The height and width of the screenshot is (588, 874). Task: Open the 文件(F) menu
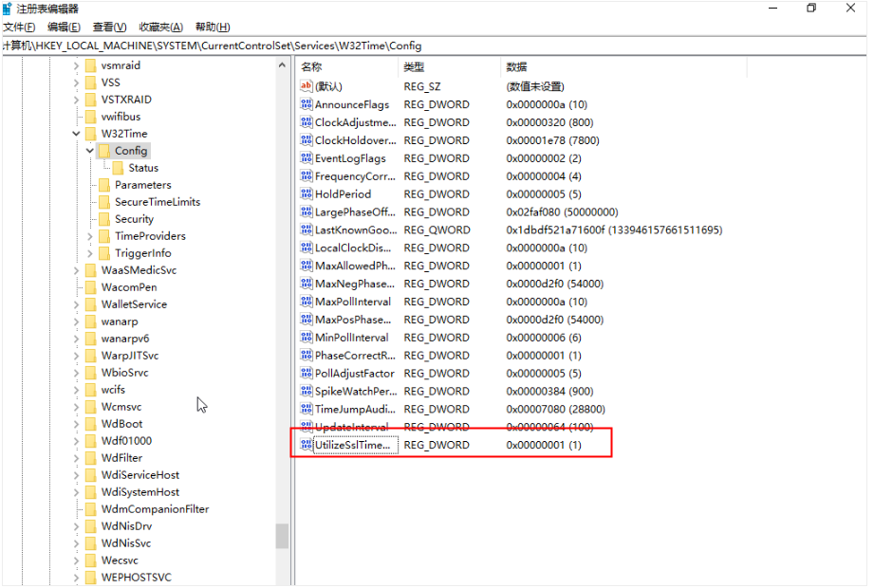click(x=19, y=28)
